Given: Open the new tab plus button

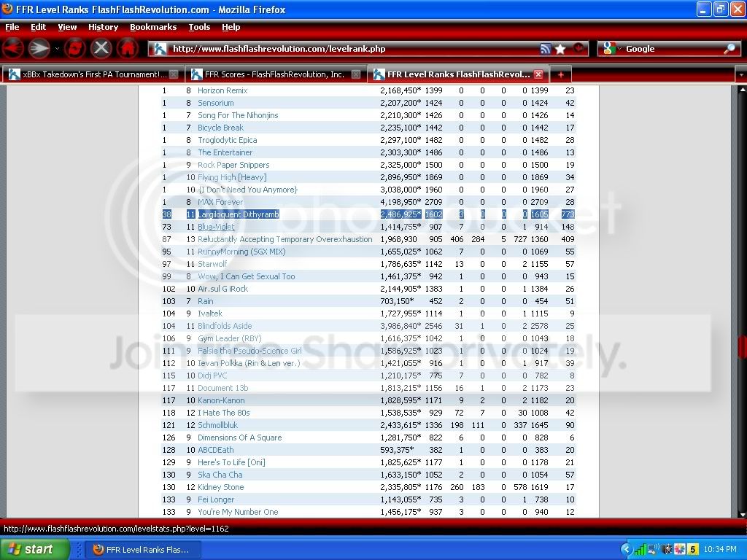Looking at the screenshot, I should (x=560, y=74).
